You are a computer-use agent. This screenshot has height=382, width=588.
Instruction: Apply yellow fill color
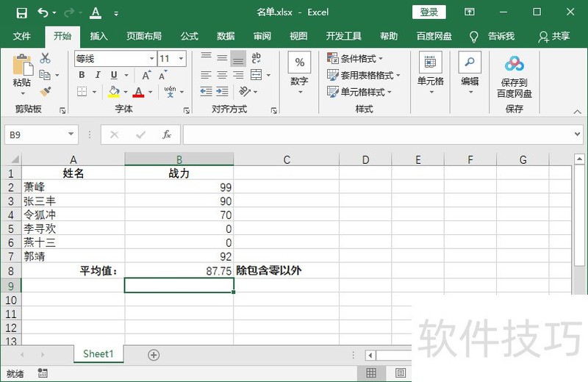114,92
